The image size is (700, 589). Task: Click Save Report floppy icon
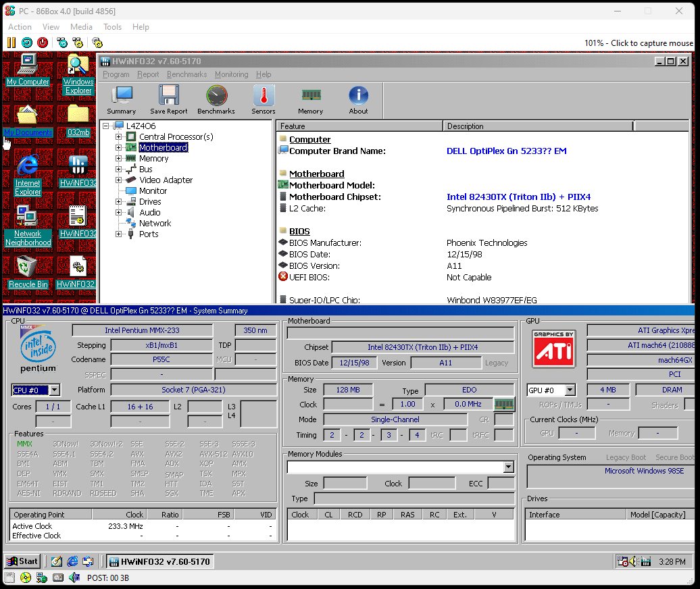tap(169, 100)
